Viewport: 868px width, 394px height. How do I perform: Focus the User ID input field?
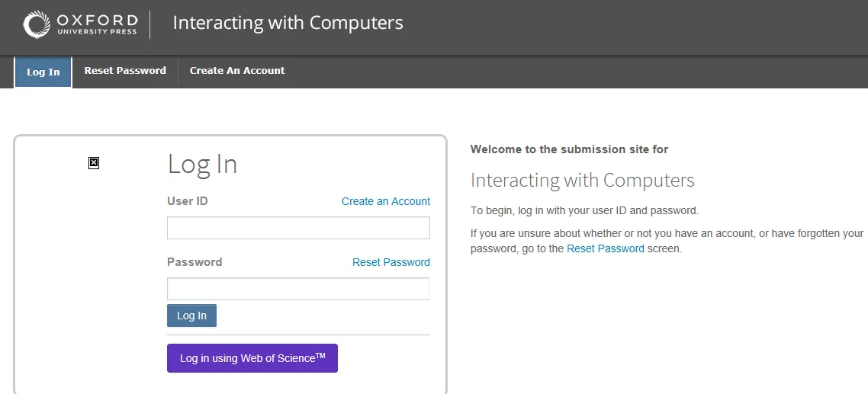coord(298,228)
